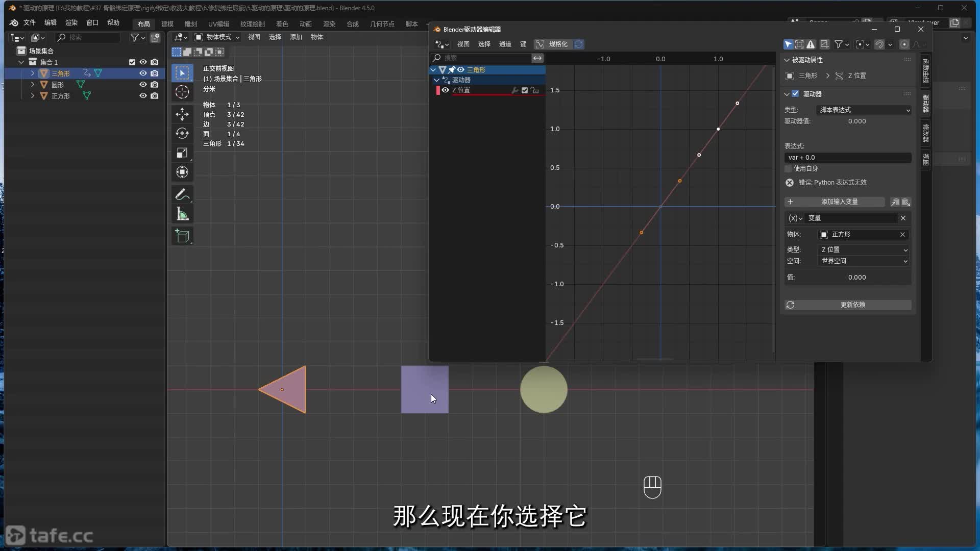This screenshot has height=551, width=980.
Task: Click the refresh icon next to 规格化
Action: click(578, 44)
